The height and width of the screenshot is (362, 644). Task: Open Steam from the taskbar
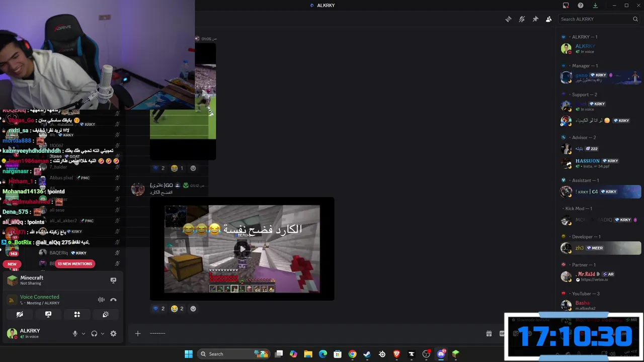pyautogui.click(x=367, y=354)
